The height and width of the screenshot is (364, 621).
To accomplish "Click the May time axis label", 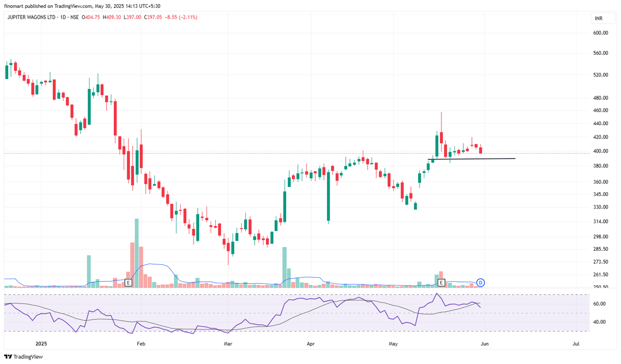I will tap(393, 343).
